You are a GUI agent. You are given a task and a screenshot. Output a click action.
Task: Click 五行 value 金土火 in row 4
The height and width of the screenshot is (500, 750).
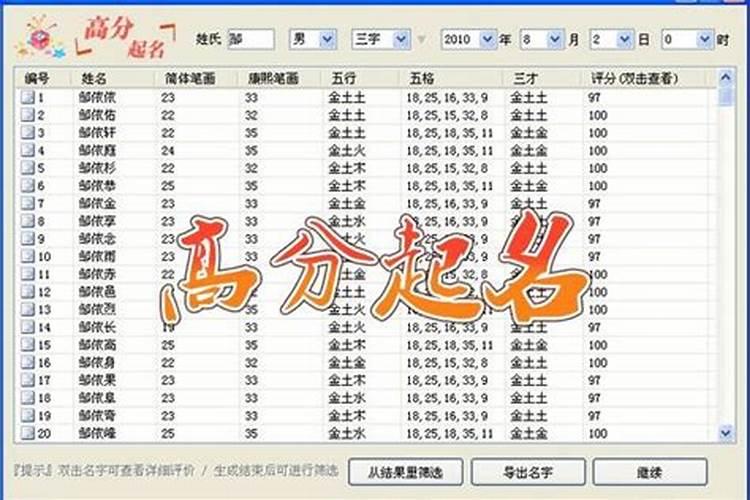click(x=347, y=150)
